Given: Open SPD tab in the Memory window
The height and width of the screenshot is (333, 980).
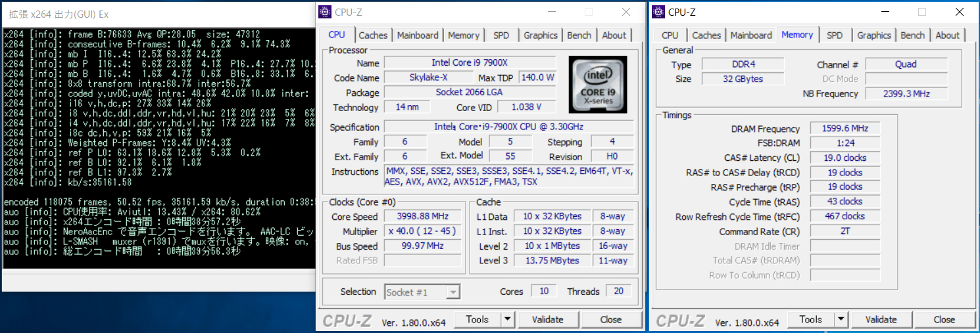Looking at the screenshot, I should point(835,35).
